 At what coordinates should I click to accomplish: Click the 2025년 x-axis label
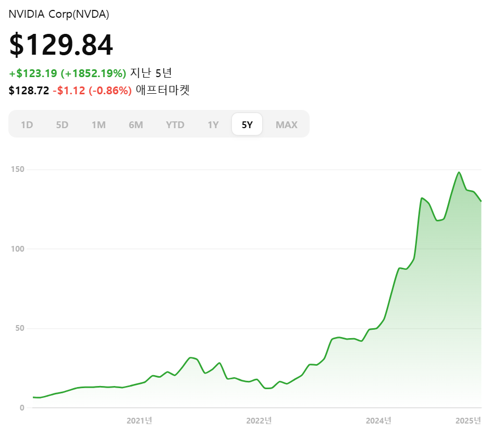pos(469,421)
